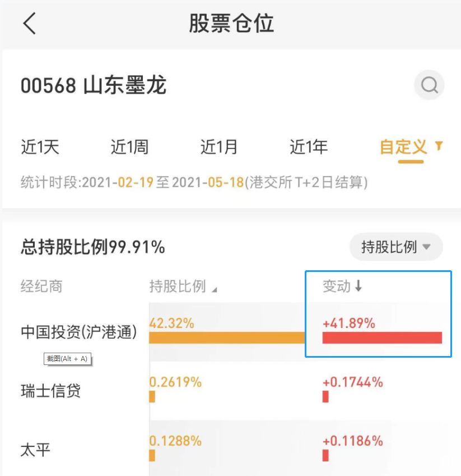Choose the 近1月 time range
The image size is (461, 476).
[219, 147]
